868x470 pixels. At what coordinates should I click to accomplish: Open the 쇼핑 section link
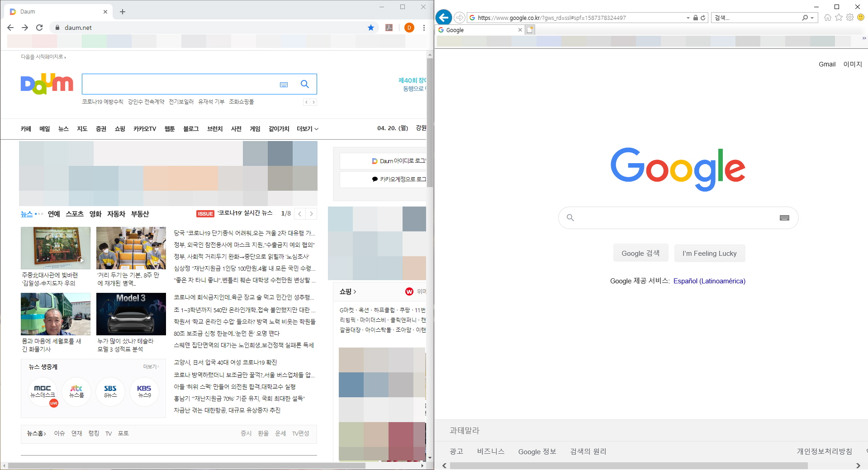[x=348, y=291]
